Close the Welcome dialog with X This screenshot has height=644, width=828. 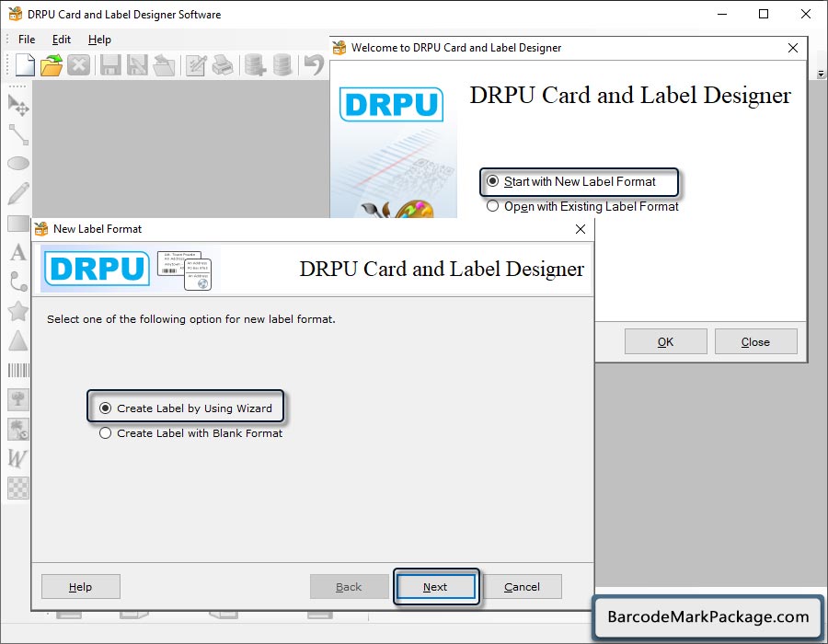coord(793,48)
